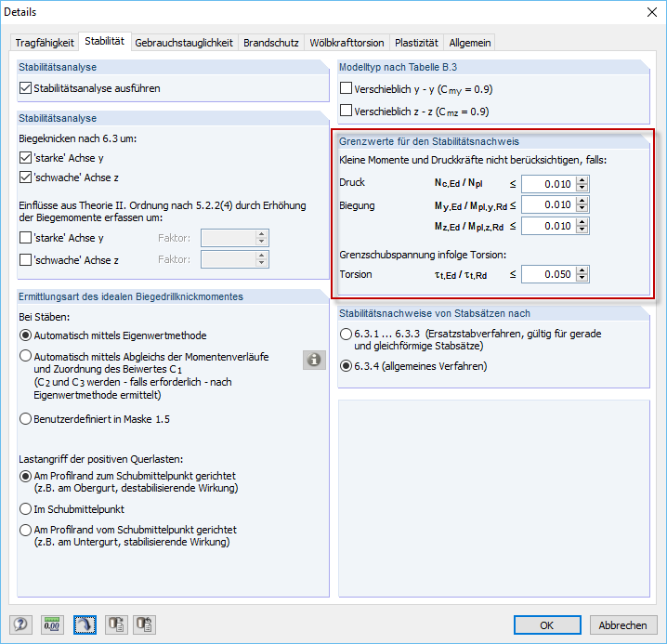Image resolution: width=667 pixels, height=644 pixels.
Task: Enable Verschieblich z - z checkbox
Action: pyautogui.click(x=347, y=111)
